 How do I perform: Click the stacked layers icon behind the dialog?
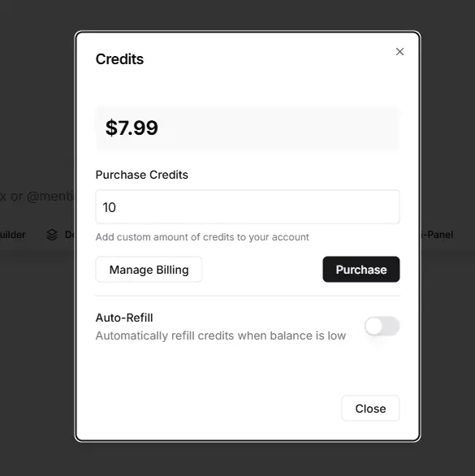(52, 235)
